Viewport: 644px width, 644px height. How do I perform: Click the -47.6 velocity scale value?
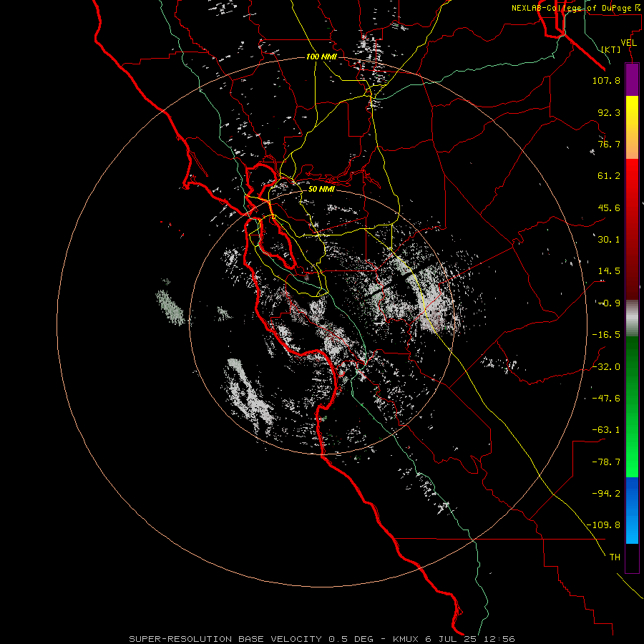coord(606,399)
